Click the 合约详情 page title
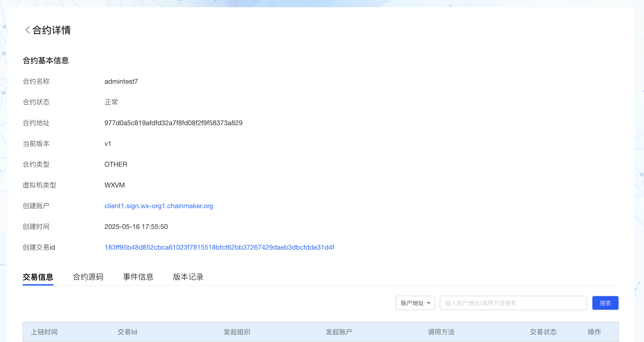The image size is (644, 342). pos(52,30)
